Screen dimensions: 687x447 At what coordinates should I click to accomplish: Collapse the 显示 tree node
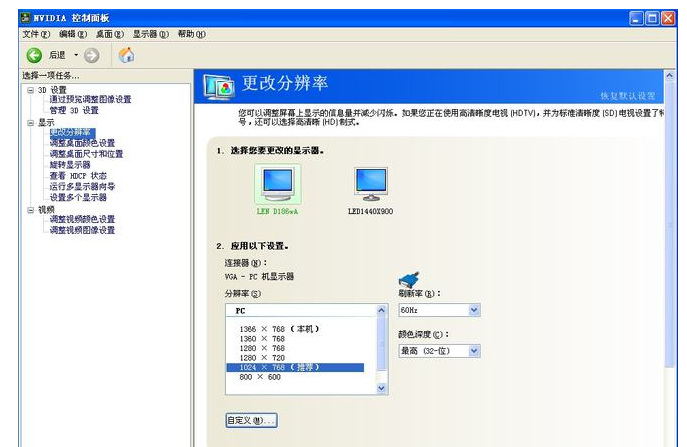pos(30,122)
